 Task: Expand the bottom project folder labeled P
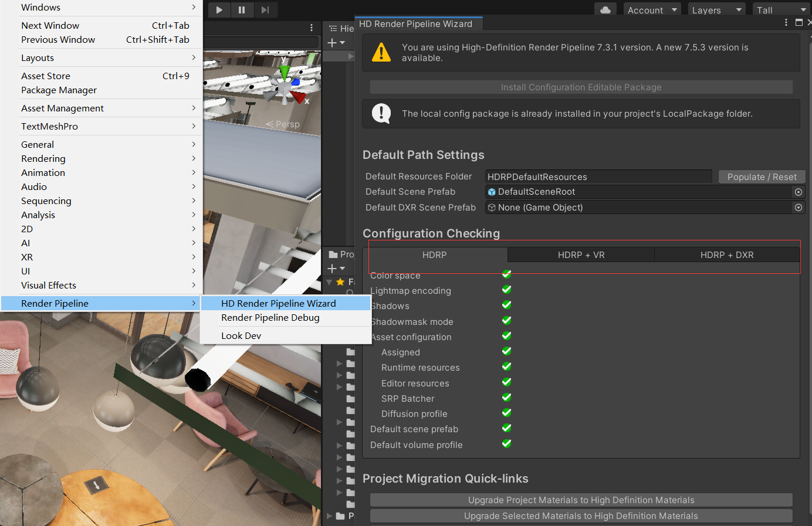330,516
